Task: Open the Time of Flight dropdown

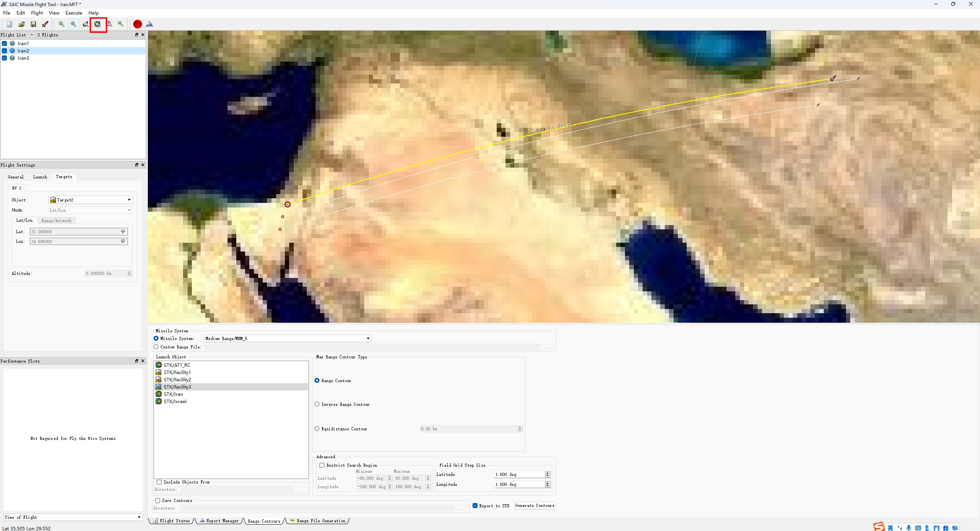Action: [139, 517]
